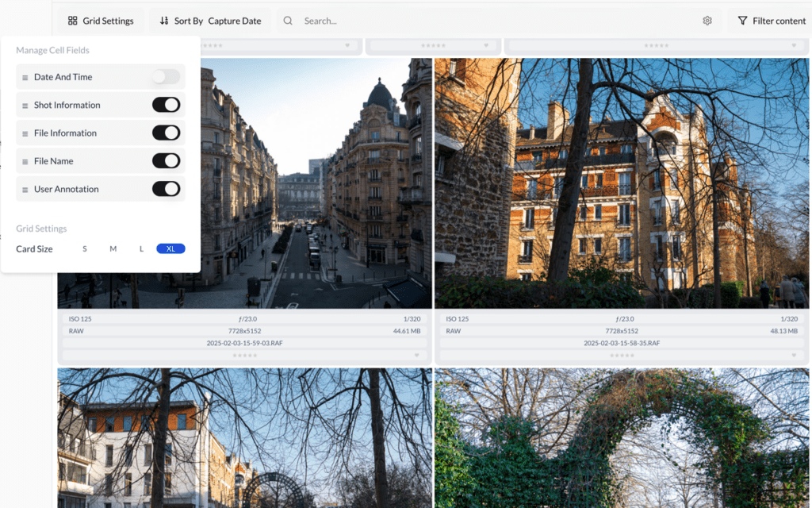Click file name 2025-02-03-15-59-03.RAF
This screenshot has height=508, width=812.
(x=244, y=343)
